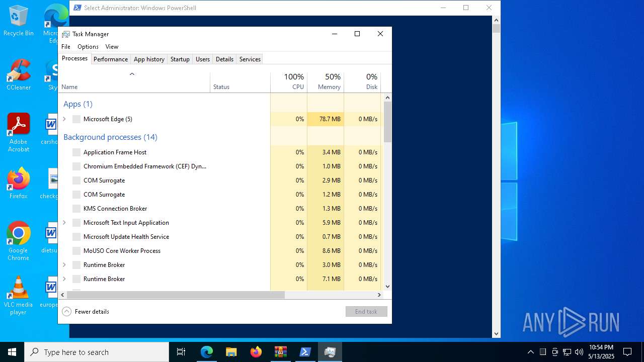Switch to the App history tab
This screenshot has height=362, width=644.
click(149, 59)
